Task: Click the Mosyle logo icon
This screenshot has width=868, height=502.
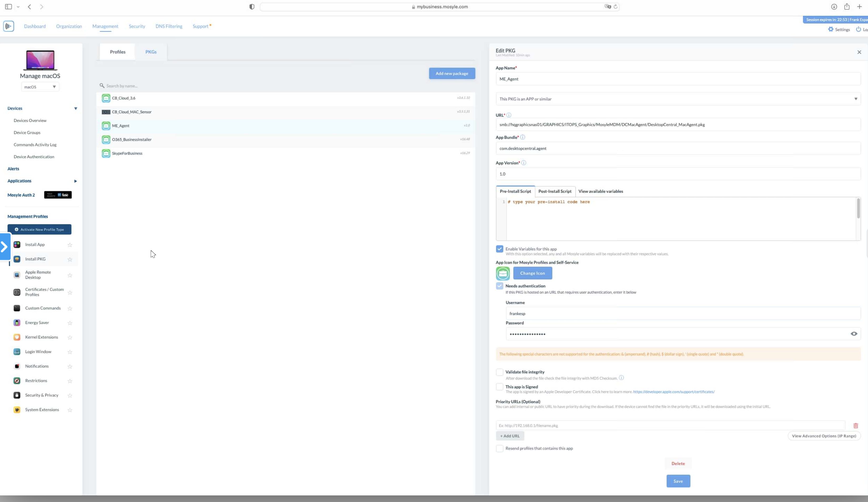Action: pyautogui.click(x=9, y=26)
